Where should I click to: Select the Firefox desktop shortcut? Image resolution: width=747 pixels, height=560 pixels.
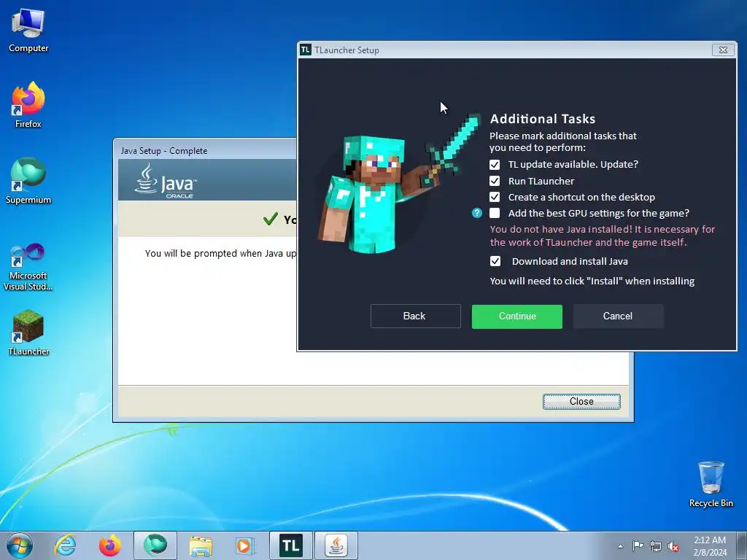(x=28, y=105)
